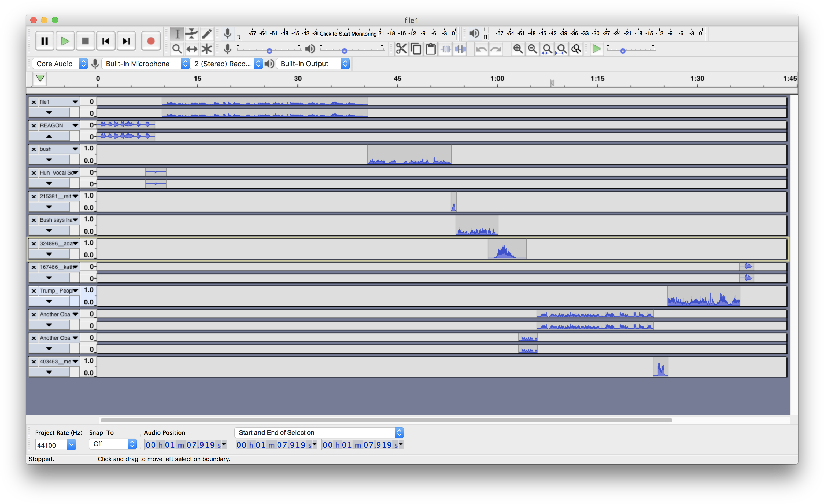This screenshot has height=504, width=824.
Task: Click the Silence Audio Selection icon
Action: click(460, 49)
